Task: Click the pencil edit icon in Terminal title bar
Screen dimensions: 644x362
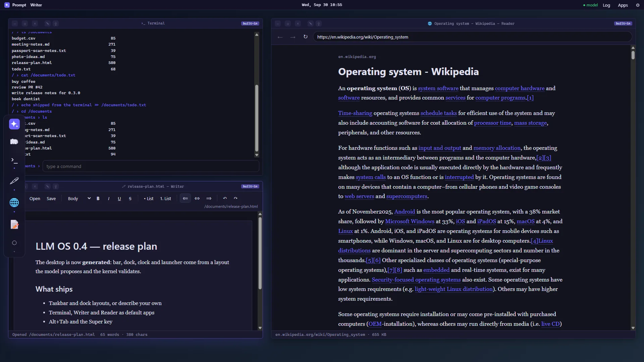Action: [x=47, y=23]
